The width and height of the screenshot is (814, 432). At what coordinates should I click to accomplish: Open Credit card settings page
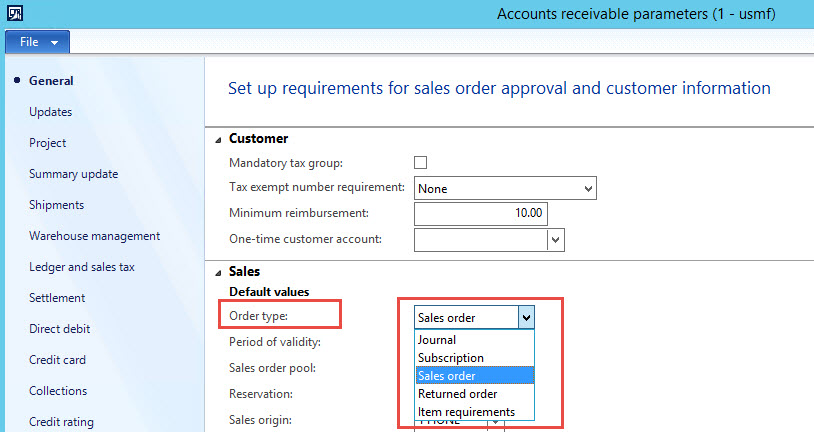(58, 360)
